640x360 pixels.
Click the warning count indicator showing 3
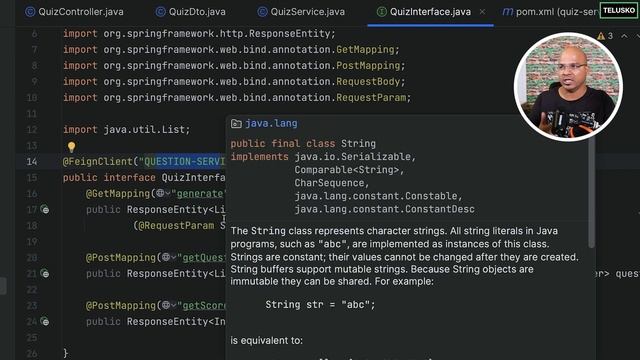(605, 36)
